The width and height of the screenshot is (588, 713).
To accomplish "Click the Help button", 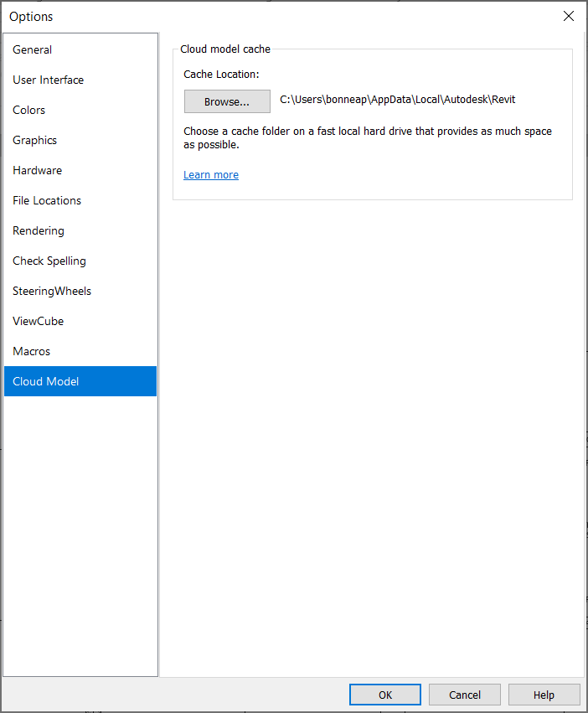I will coord(544,695).
